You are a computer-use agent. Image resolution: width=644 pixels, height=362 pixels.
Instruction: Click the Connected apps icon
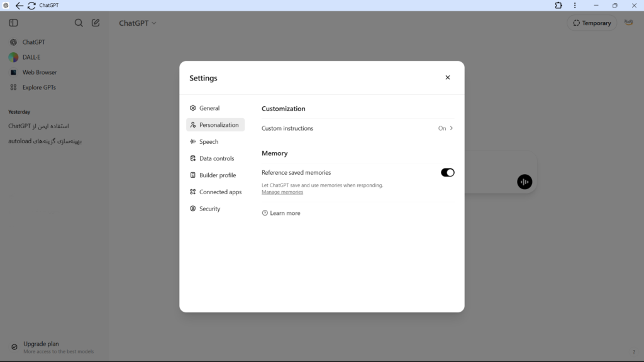click(192, 192)
